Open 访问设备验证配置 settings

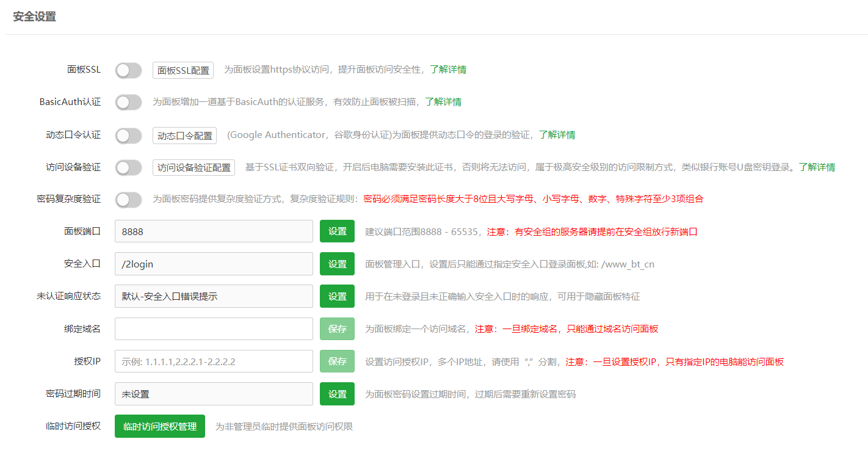click(193, 168)
